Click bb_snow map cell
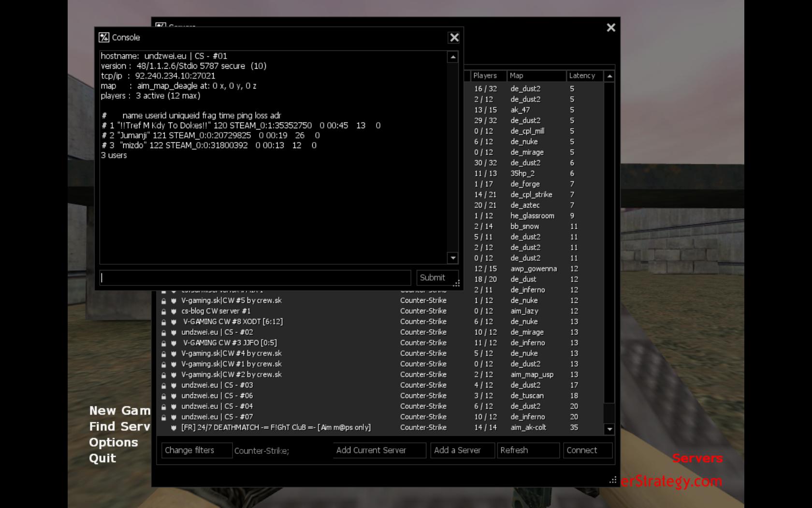The width and height of the screenshot is (812, 508). (524, 226)
